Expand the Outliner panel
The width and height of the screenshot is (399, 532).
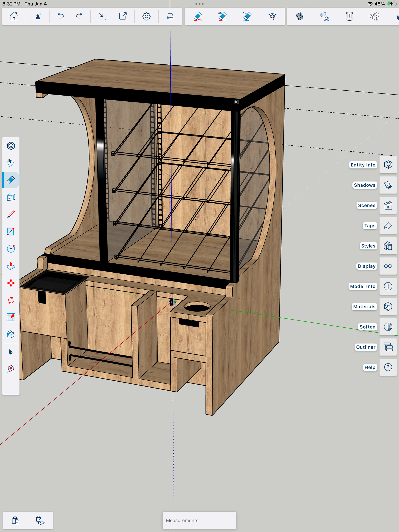pyautogui.click(x=388, y=347)
